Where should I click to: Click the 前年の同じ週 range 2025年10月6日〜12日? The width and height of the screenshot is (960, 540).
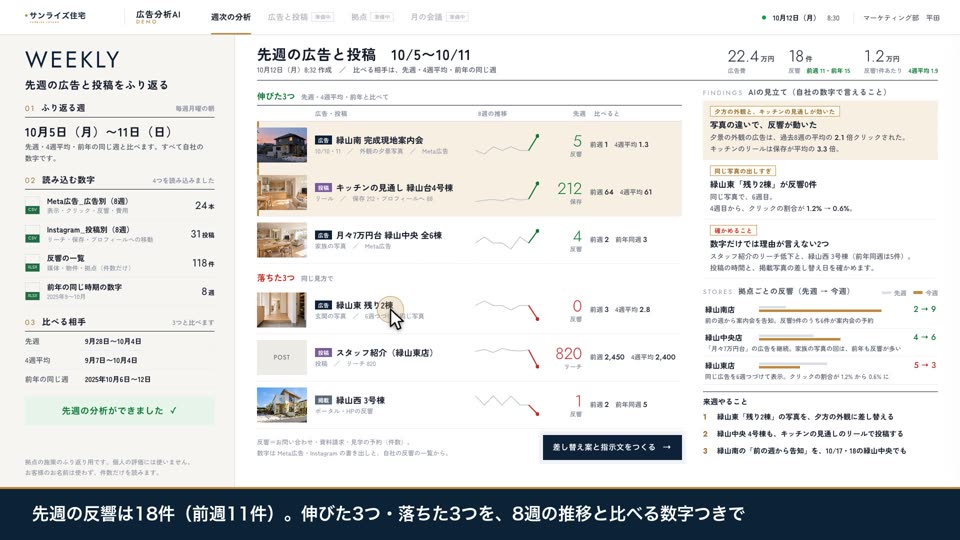[118, 380]
